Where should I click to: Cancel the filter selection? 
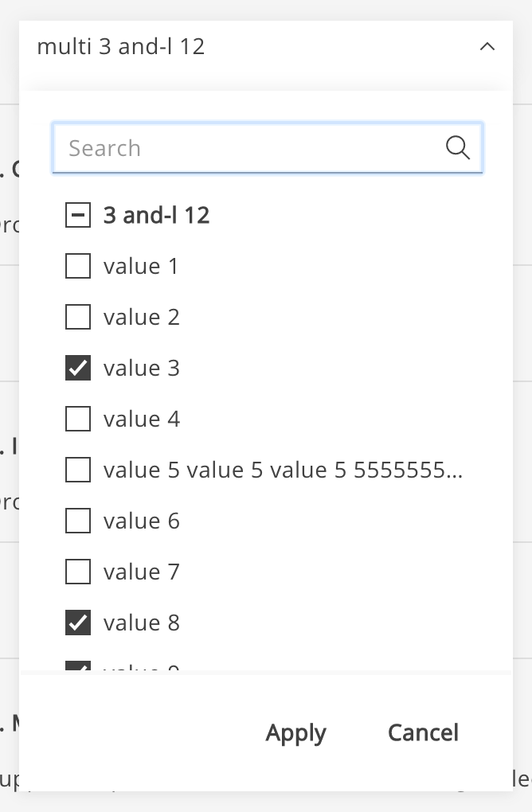423,732
